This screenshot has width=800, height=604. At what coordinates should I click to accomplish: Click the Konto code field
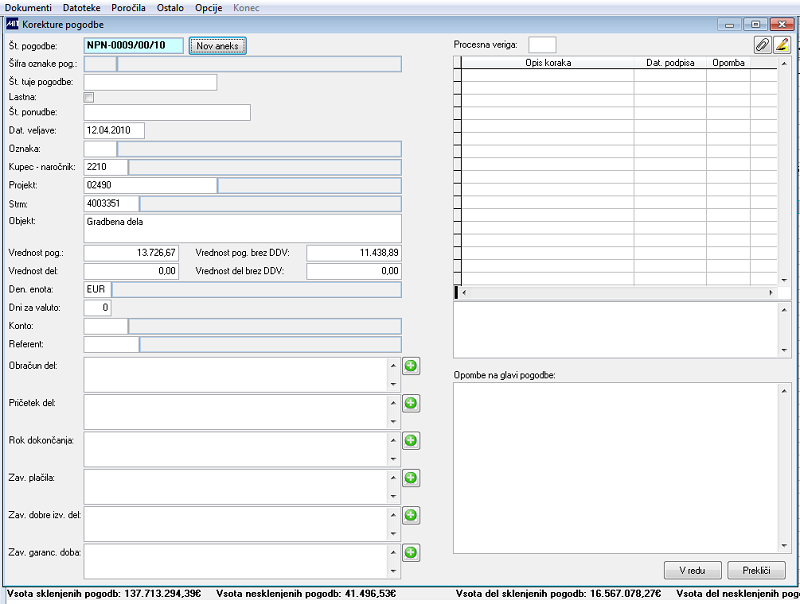(106, 326)
